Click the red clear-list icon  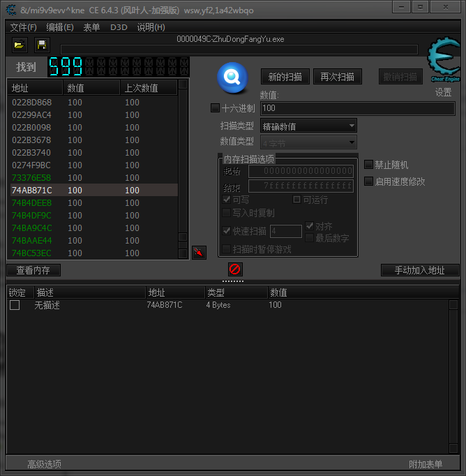[x=235, y=269]
